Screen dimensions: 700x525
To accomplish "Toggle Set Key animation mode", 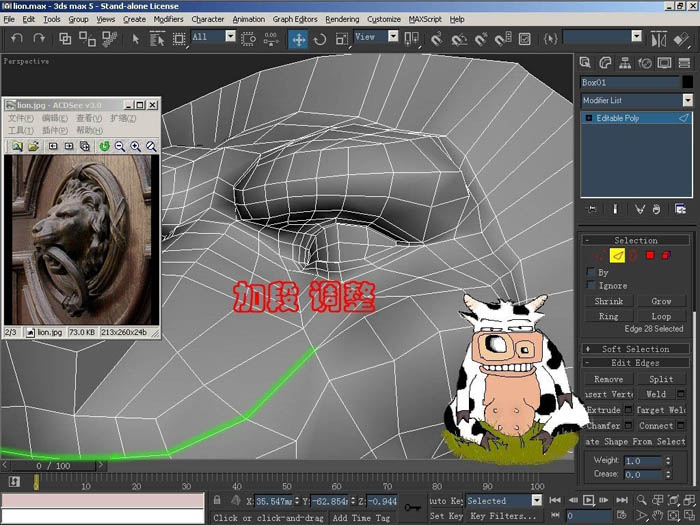I will pyautogui.click(x=446, y=516).
